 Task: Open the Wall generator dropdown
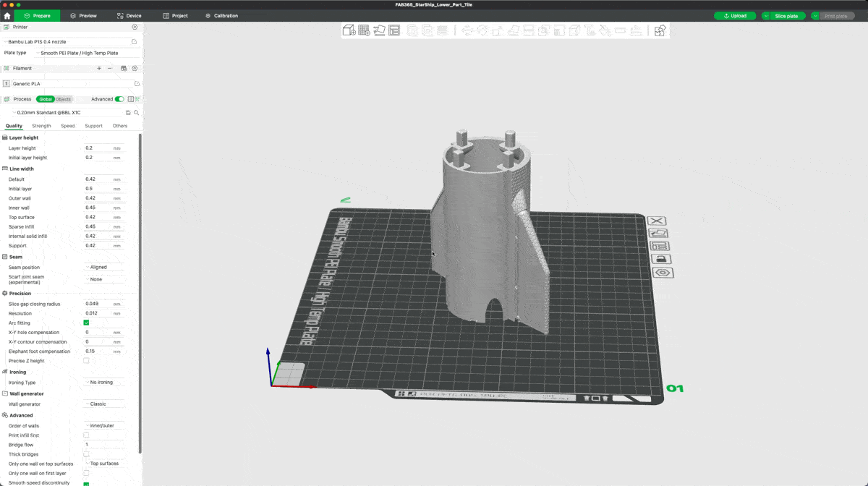[x=104, y=404]
